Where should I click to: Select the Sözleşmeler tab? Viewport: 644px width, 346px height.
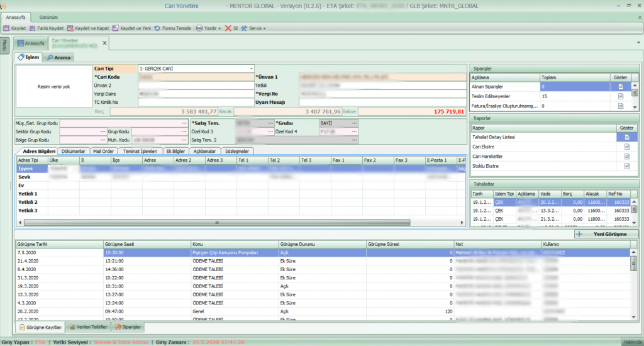(237, 151)
